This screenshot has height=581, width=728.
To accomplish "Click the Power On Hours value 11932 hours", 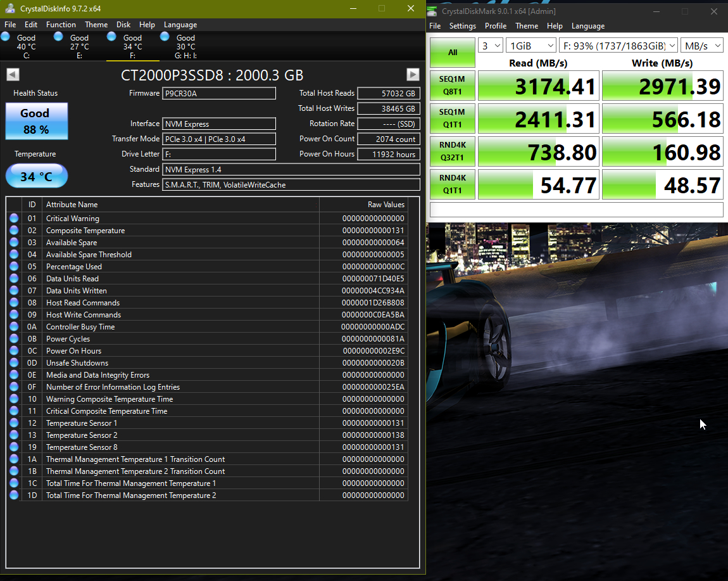I will (x=389, y=155).
